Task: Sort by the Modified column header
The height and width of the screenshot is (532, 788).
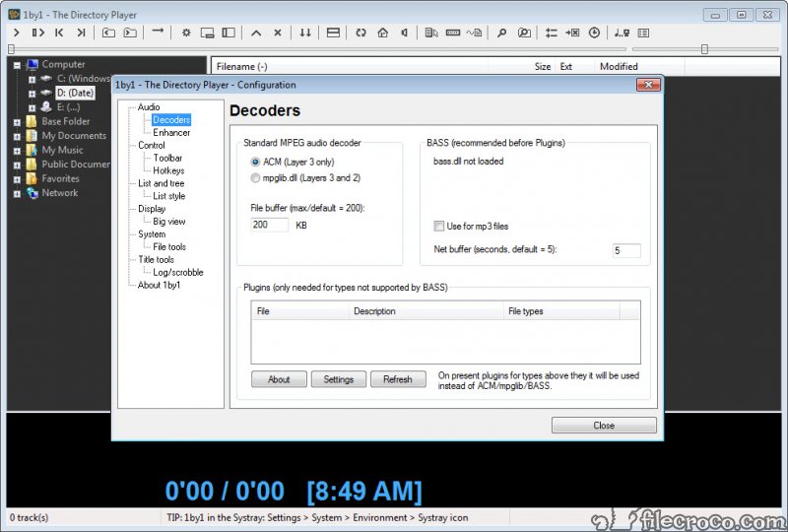Action: click(x=638, y=66)
